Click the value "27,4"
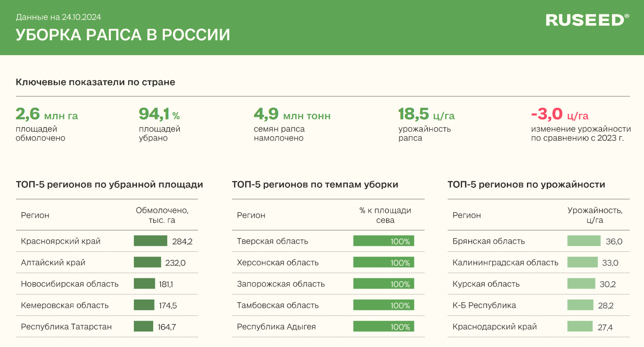This screenshot has width=644, height=347. [x=605, y=327]
